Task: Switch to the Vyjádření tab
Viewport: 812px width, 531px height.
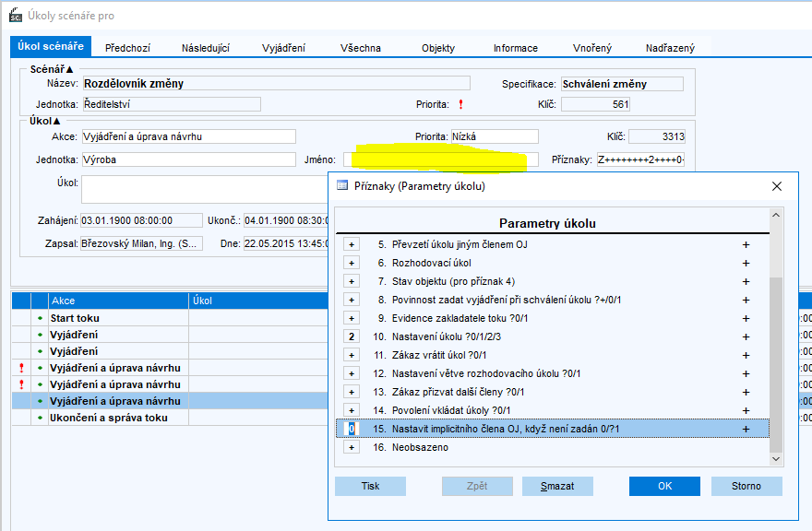Action: [282, 48]
